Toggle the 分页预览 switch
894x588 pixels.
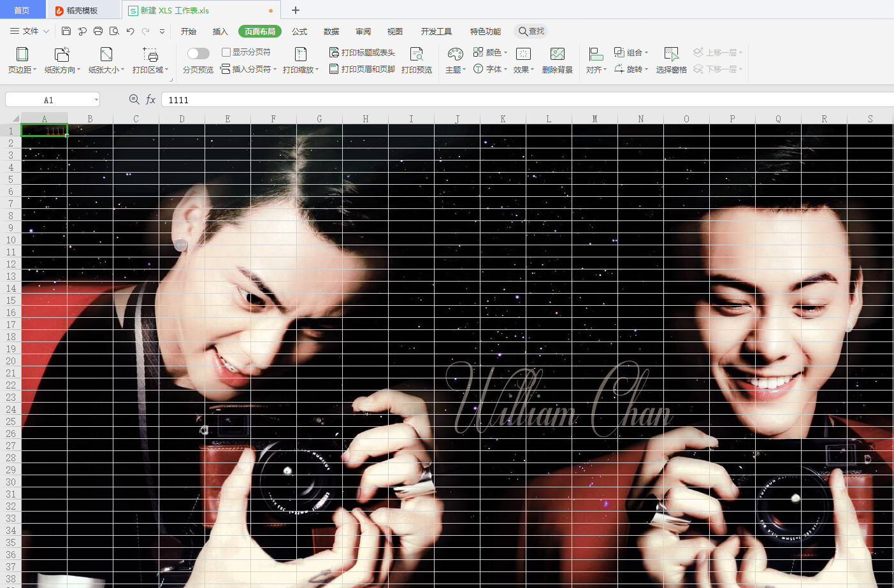point(198,54)
